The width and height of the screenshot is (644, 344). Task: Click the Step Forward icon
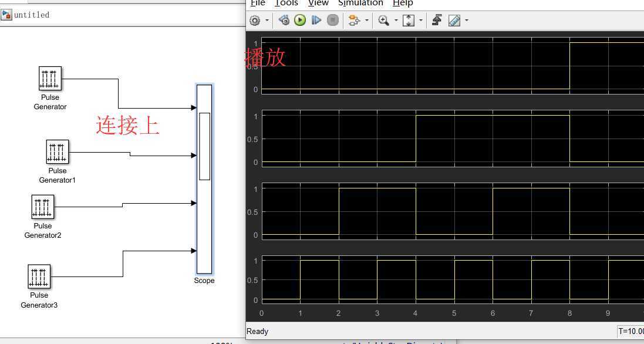[316, 20]
